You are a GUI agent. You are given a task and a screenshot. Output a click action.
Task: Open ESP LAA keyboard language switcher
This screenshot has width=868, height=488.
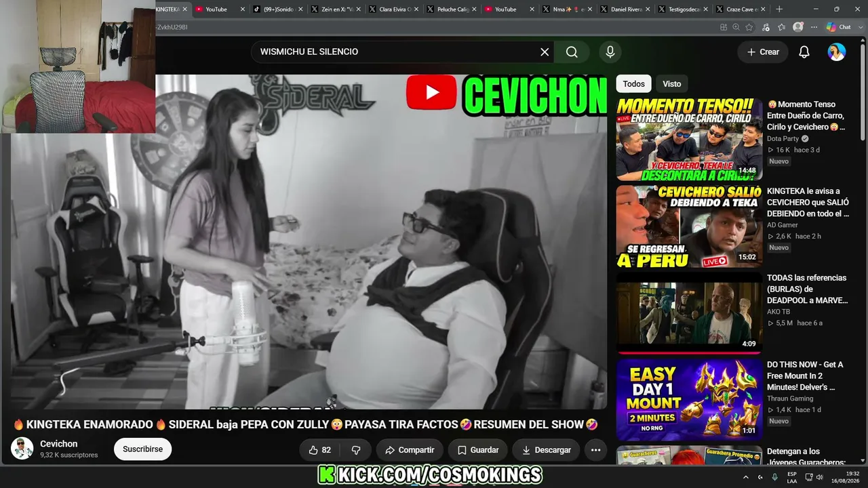pyautogui.click(x=792, y=477)
